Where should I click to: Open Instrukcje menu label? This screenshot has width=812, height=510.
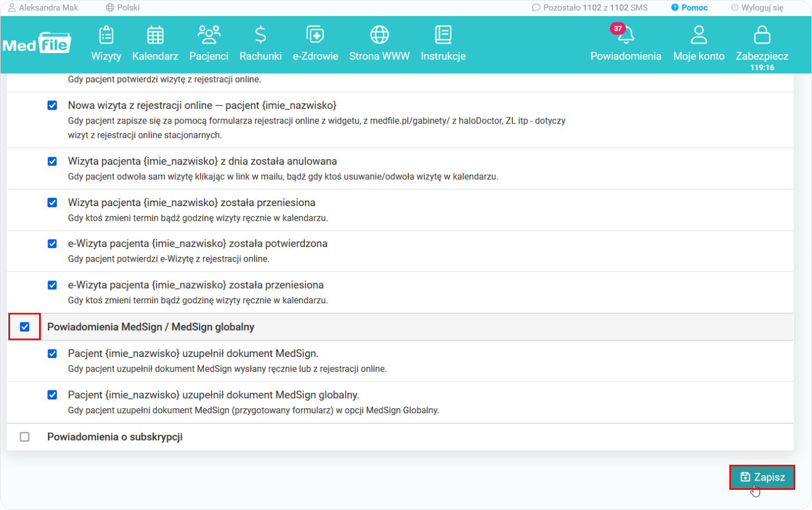443,56
